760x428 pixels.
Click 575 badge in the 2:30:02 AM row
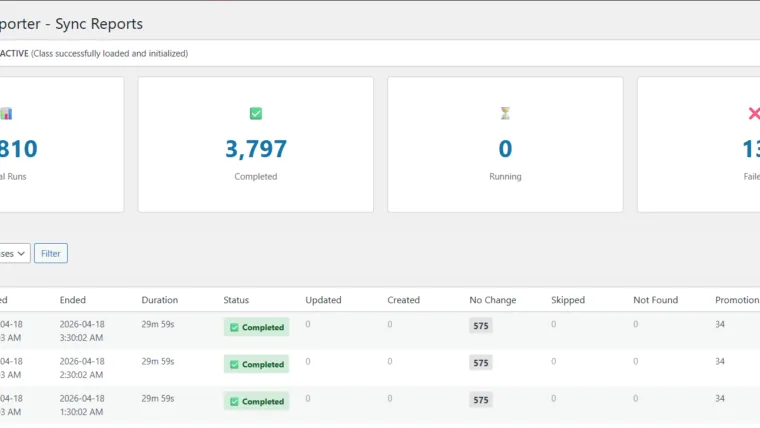coord(481,363)
